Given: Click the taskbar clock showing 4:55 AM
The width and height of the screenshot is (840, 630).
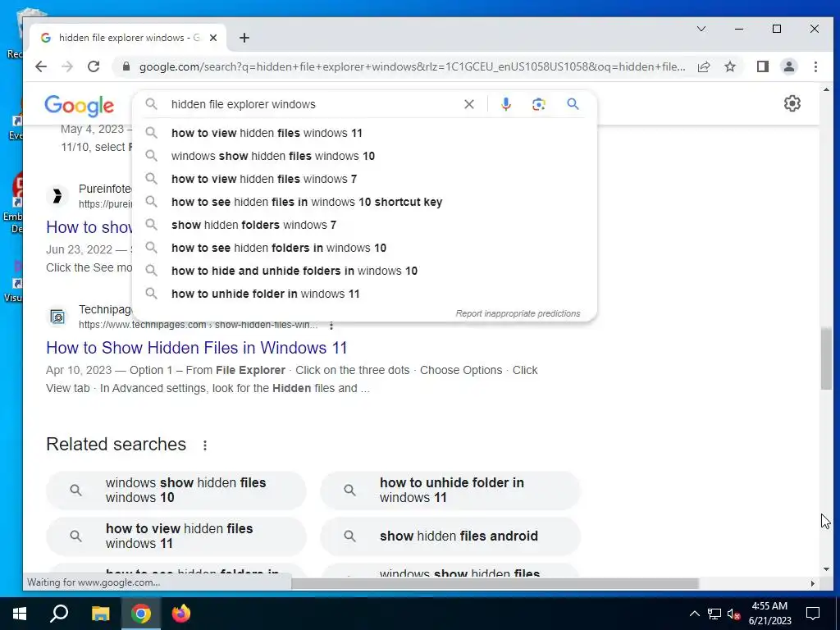Looking at the screenshot, I should (769, 614).
